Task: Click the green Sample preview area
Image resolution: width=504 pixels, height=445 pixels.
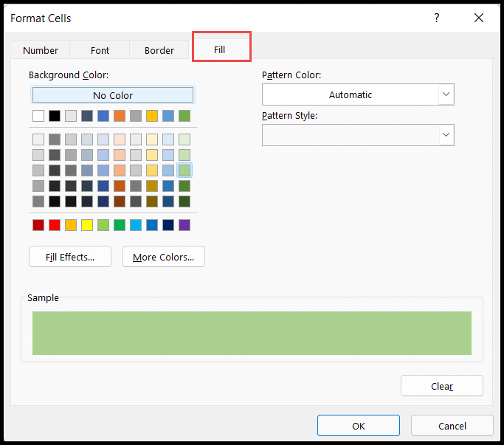Action: pos(252,333)
